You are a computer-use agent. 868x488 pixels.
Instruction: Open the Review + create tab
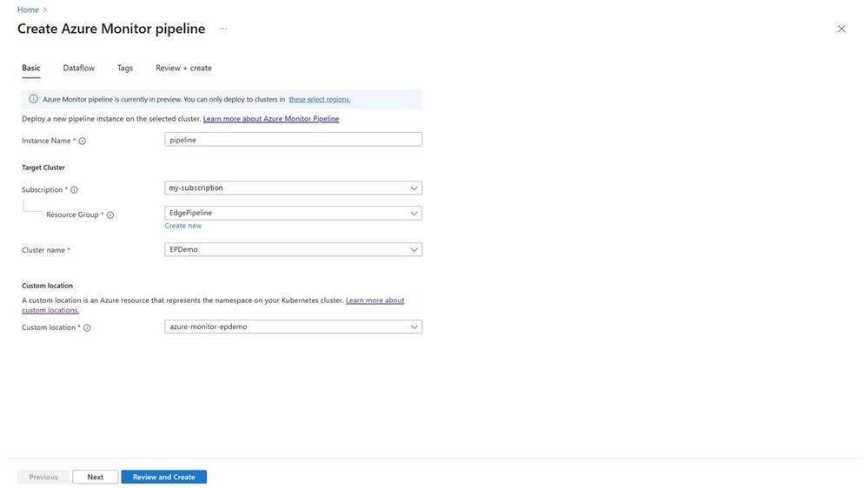click(x=183, y=68)
